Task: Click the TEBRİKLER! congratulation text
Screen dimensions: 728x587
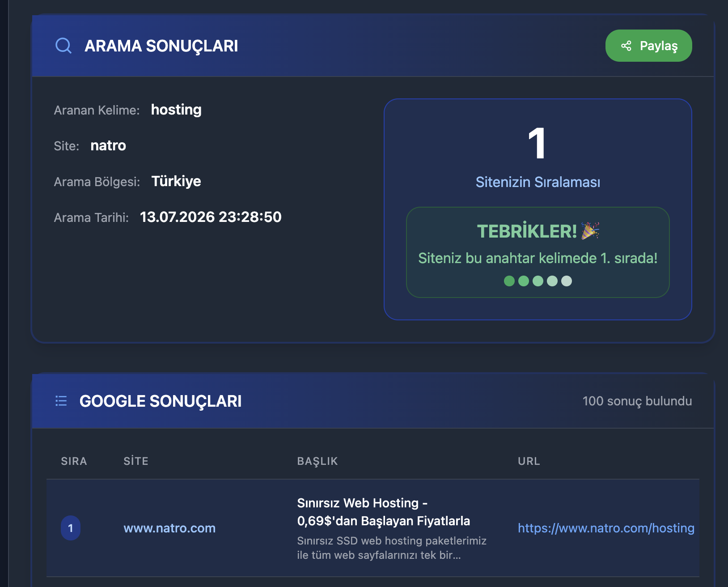Action: 527,231
